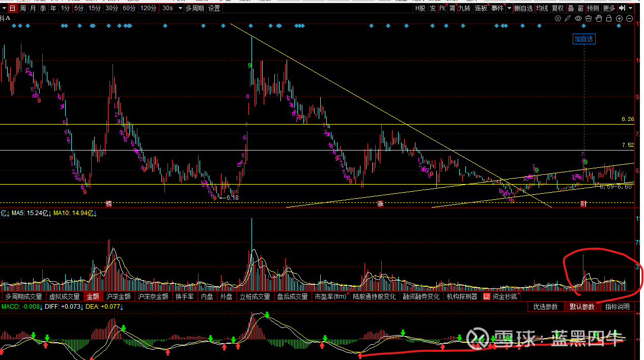Open chart settings gear icon
This screenshot has width=644, height=360.
click(x=558, y=18)
